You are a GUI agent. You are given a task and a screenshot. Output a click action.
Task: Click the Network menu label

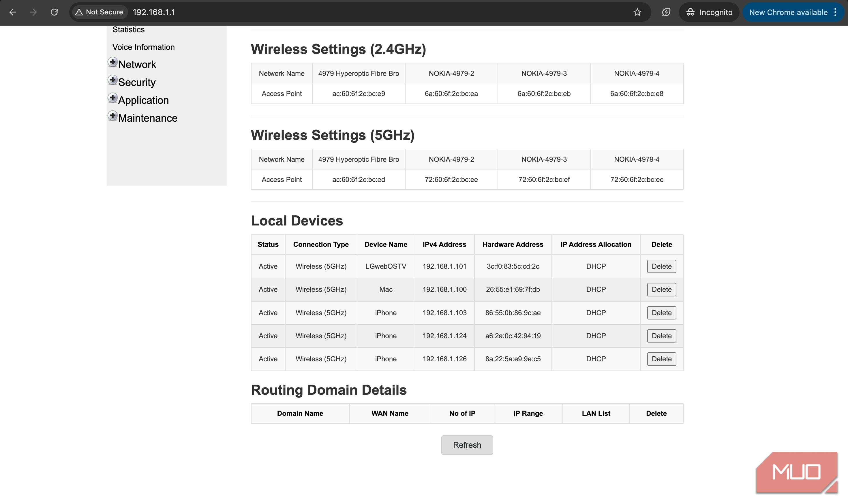pos(137,64)
